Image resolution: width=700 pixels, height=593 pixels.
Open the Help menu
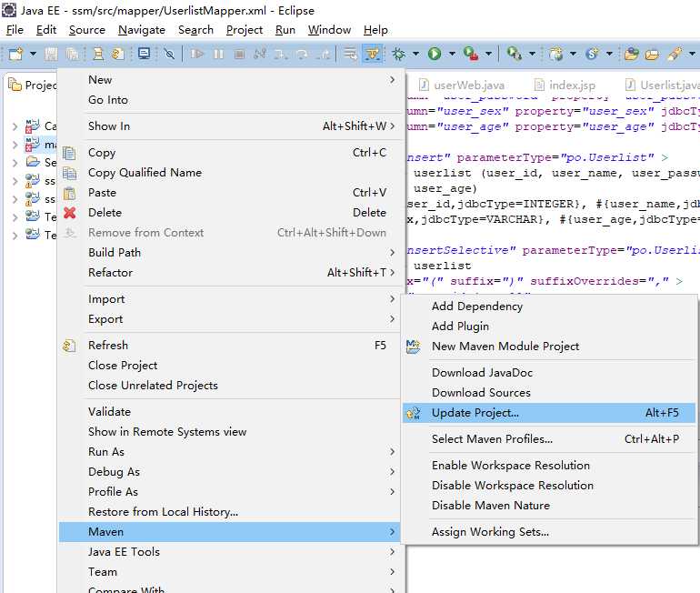pos(375,30)
